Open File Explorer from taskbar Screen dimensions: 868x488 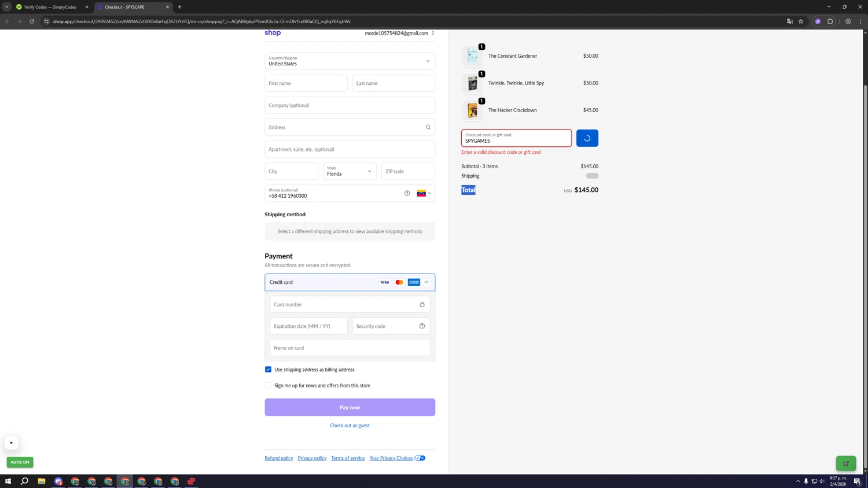(x=42, y=481)
